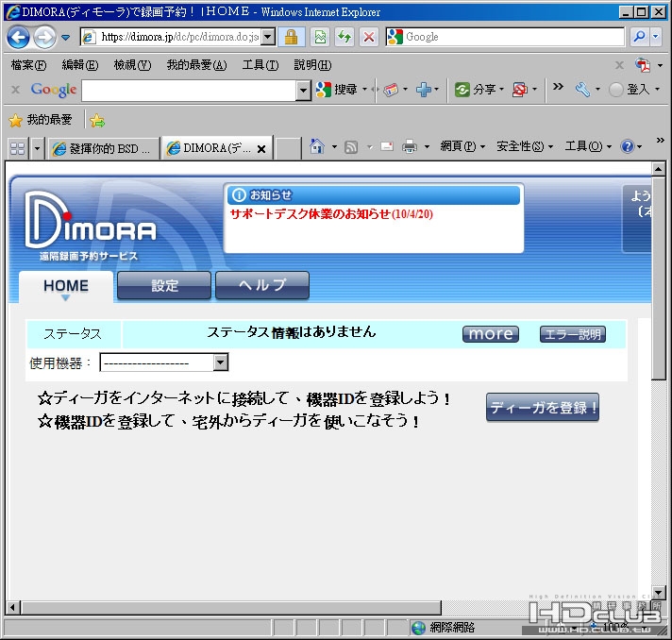The width and height of the screenshot is (672, 640).
Task: Click the 分享 share button
Action: click(x=475, y=89)
